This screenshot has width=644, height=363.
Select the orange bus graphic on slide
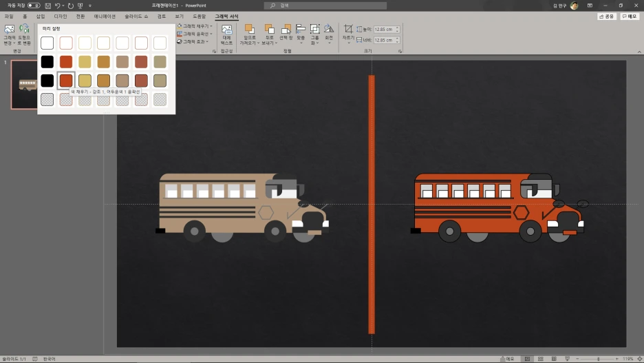[x=500, y=207]
